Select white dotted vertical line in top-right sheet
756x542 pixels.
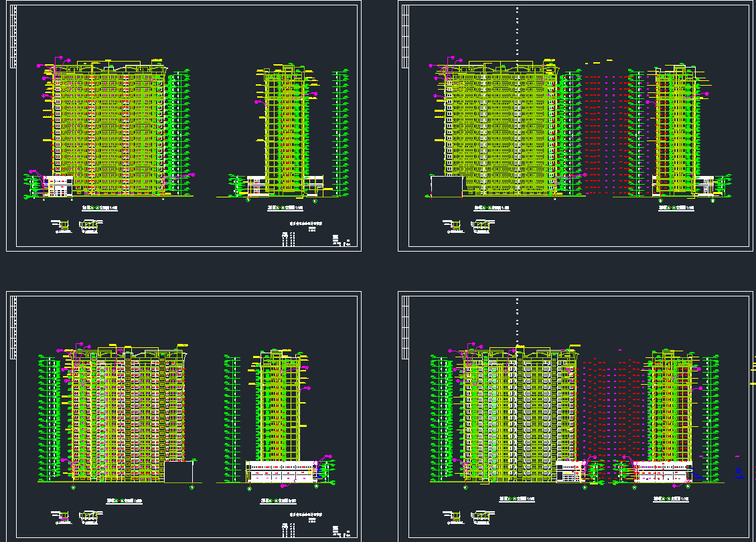pyautogui.click(x=517, y=33)
